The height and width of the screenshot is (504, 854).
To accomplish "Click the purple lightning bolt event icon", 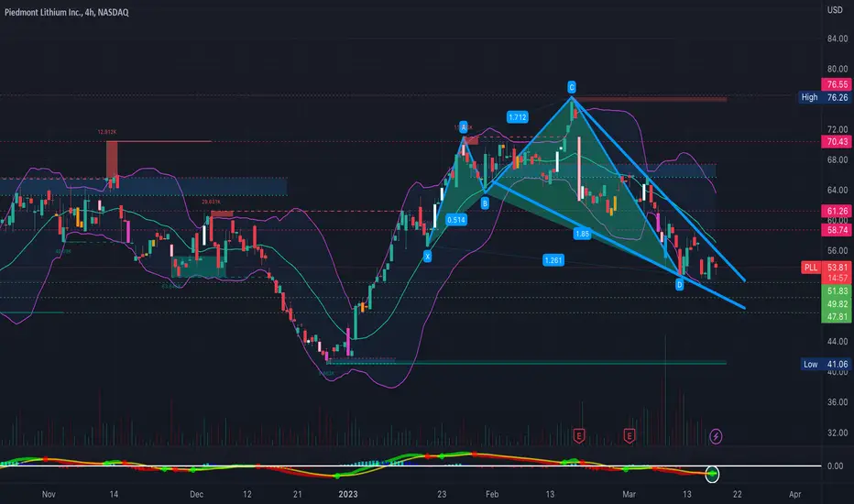I will point(716,436).
